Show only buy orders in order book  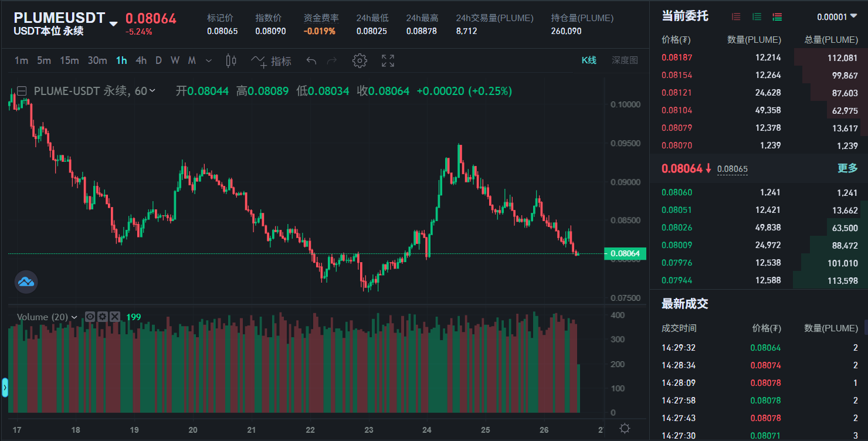[x=757, y=17]
